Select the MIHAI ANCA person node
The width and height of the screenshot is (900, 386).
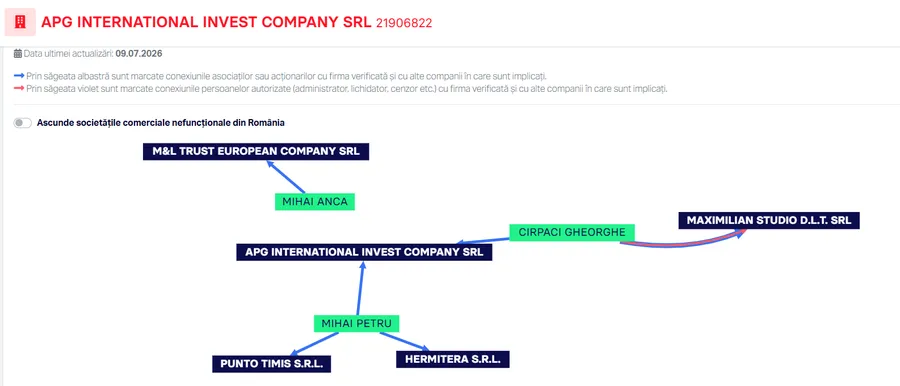click(x=315, y=202)
